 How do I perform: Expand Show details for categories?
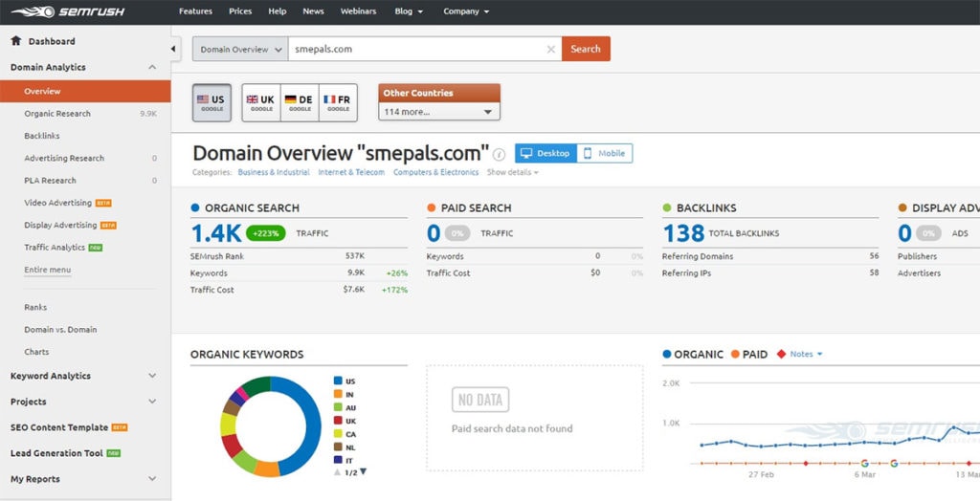[x=513, y=172]
